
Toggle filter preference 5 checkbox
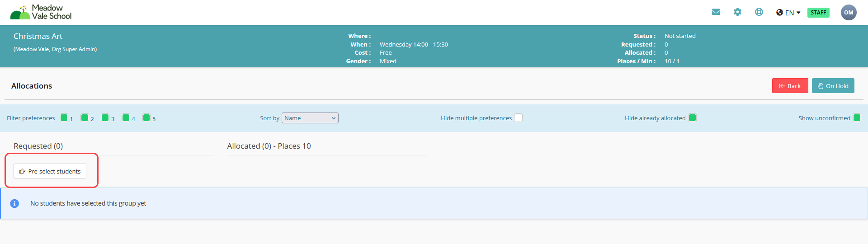tap(146, 118)
